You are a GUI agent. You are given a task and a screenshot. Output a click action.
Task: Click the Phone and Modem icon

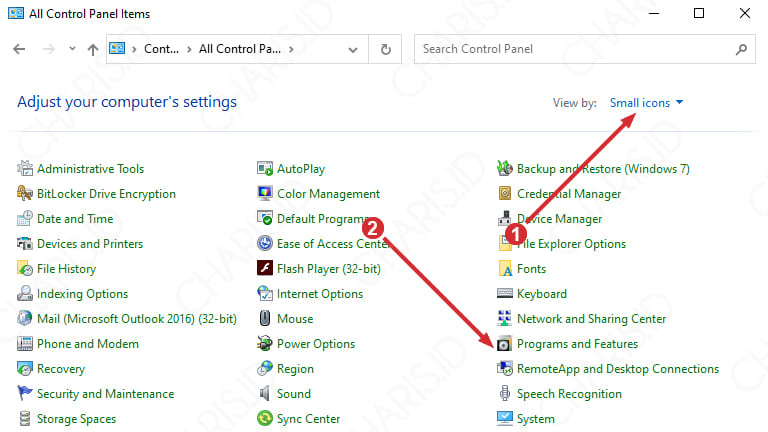(x=25, y=343)
